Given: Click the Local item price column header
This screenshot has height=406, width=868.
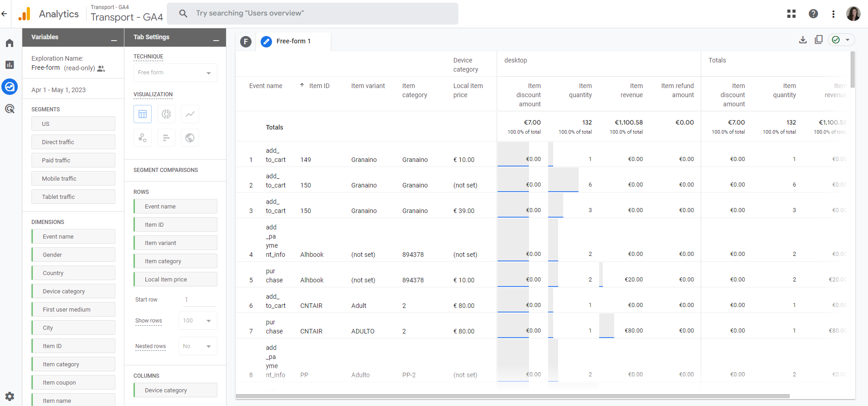Looking at the screenshot, I should pos(468,90).
